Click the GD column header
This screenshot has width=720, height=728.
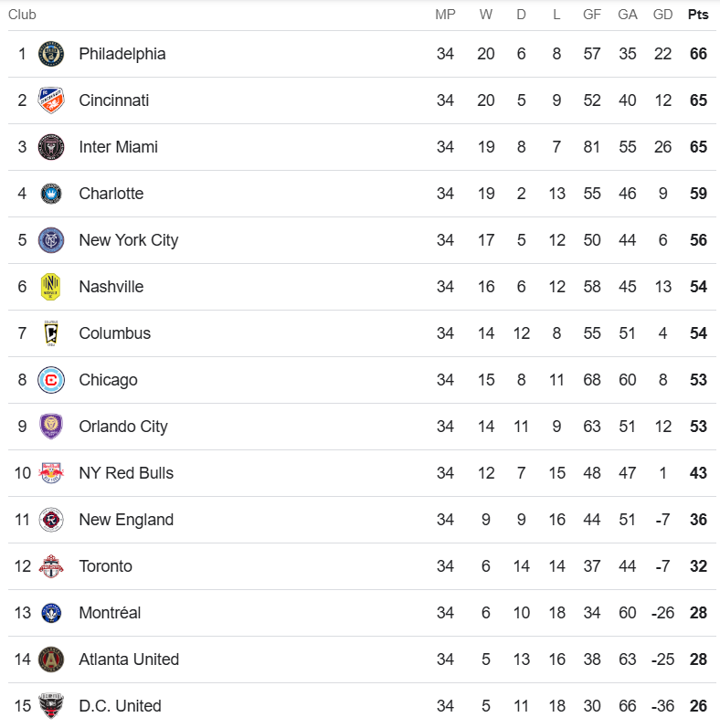point(663,15)
